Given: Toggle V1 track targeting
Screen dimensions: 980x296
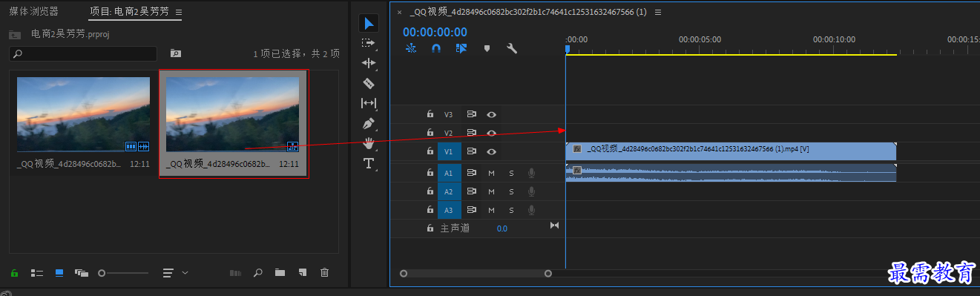Looking at the screenshot, I should 448,151.
